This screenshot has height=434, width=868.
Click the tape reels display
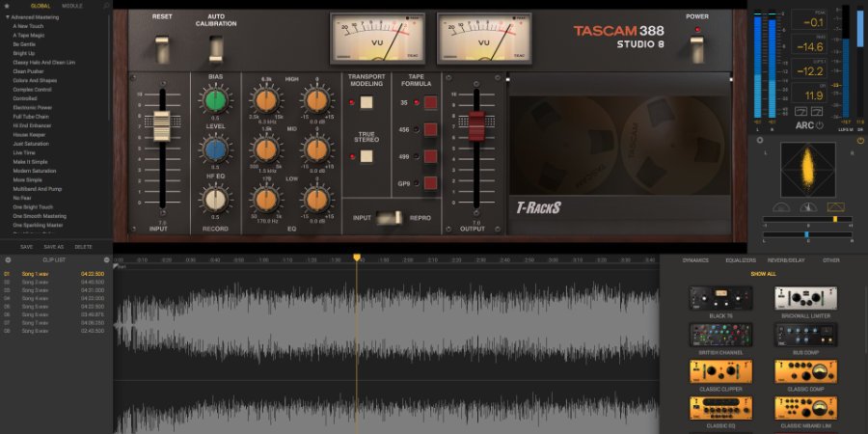619,146
